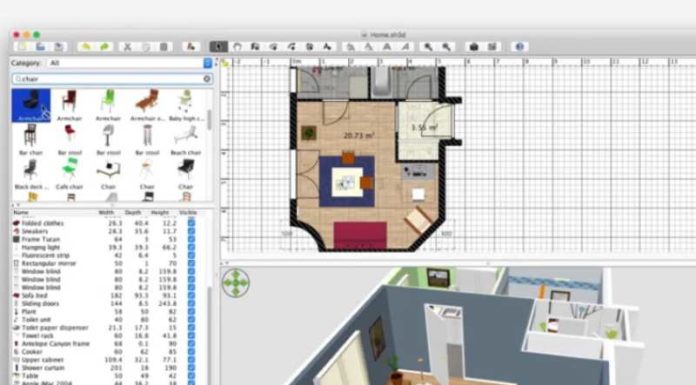Pick the green Cafe chair thumbnail
696x385 pixels.
pos(69,174)
